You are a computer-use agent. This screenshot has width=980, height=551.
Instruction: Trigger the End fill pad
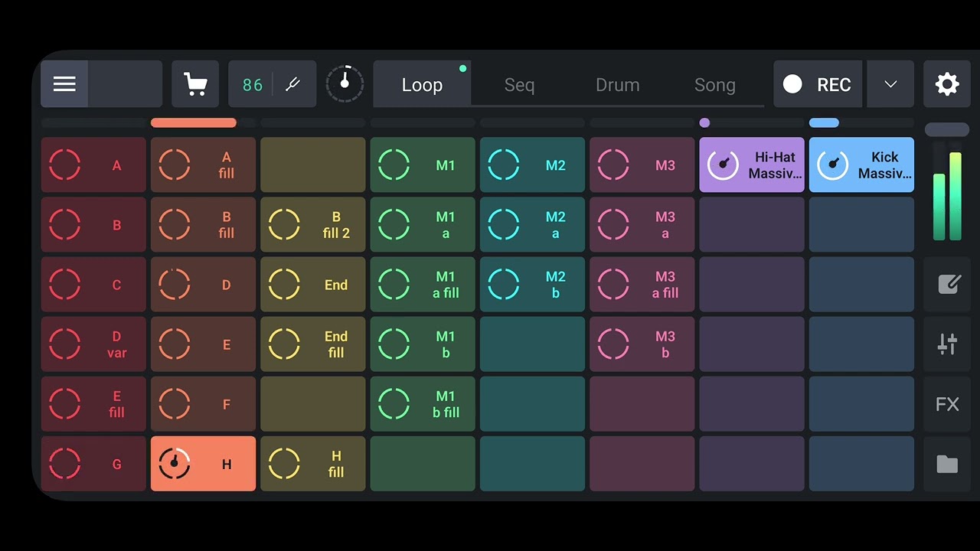tap(313, 344)
